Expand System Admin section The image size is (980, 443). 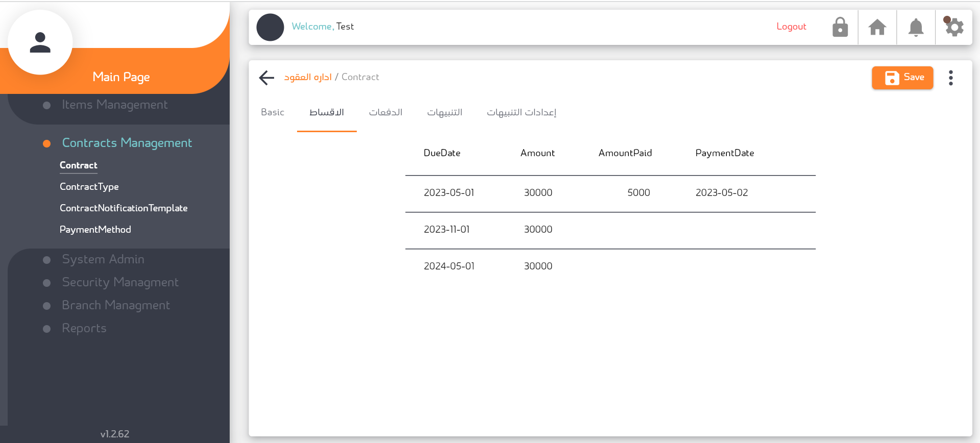coord(103,259)
